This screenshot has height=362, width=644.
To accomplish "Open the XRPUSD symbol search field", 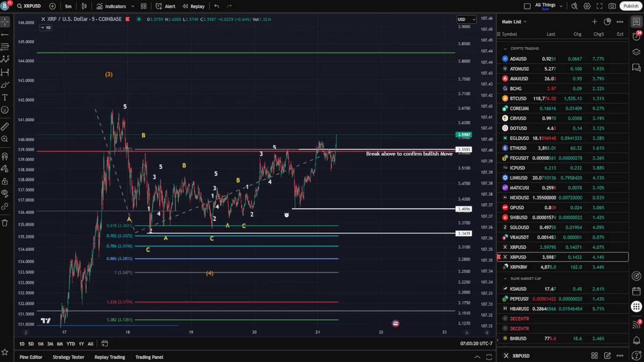I will click(x=31, y=6).
